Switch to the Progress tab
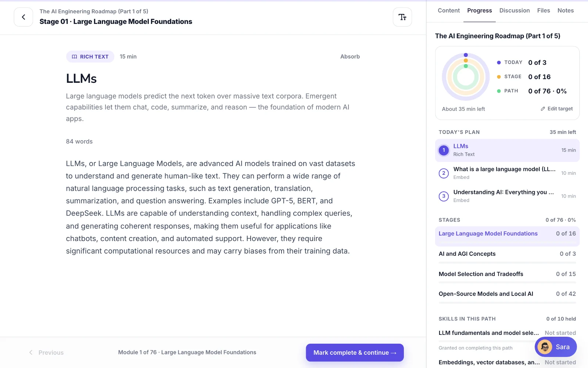 click(480, 11)
